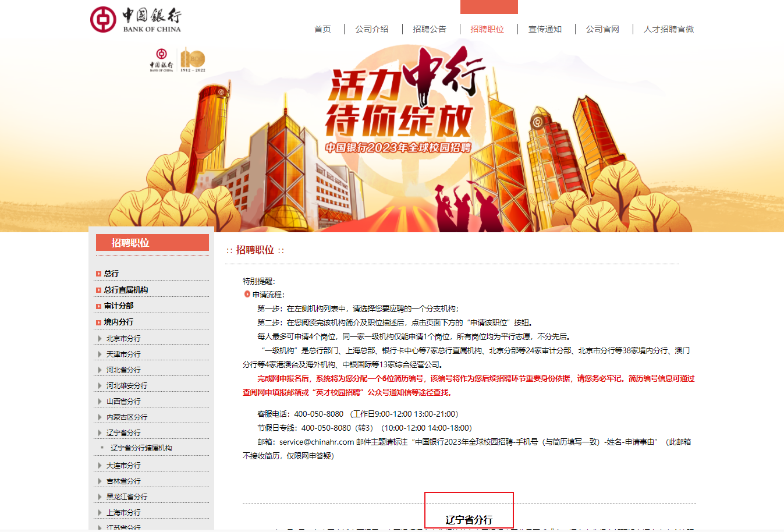784x532 pixels.
Task: Select 内蒙古区分行 in sidebar
Action: pyautogui.click(x=127, y=417)
